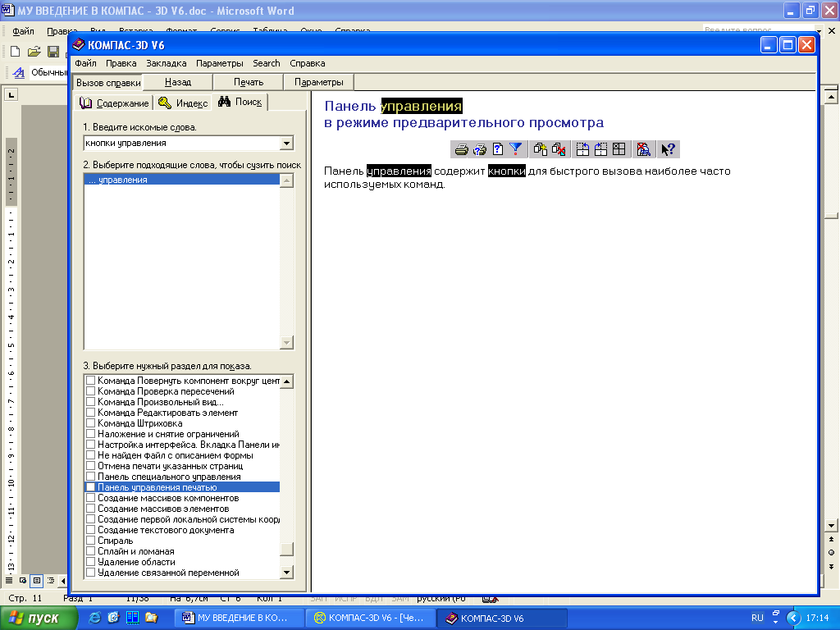Select the Поиск tab

(x=240, y=101)
